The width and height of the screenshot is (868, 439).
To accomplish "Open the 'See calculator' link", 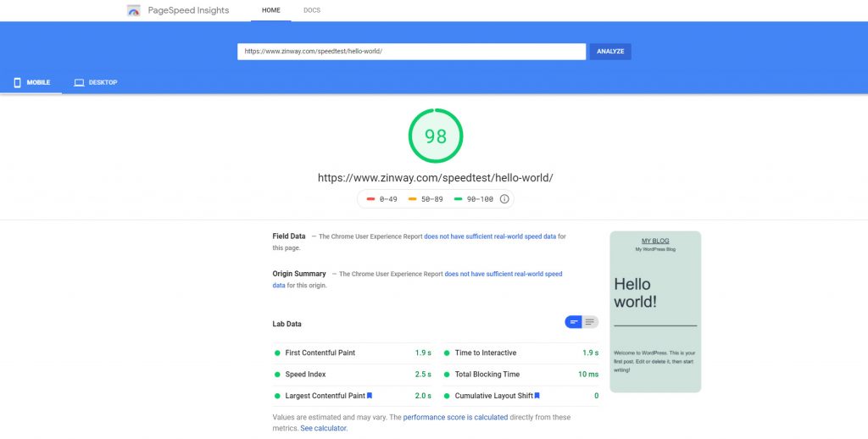I will (324, 429).
